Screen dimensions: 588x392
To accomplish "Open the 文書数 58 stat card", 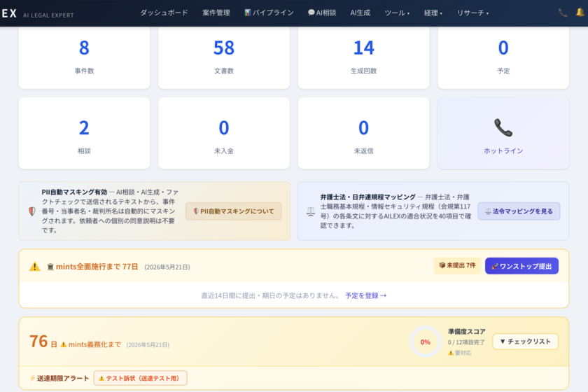I will pyautogui.click(x=224, y=56).
